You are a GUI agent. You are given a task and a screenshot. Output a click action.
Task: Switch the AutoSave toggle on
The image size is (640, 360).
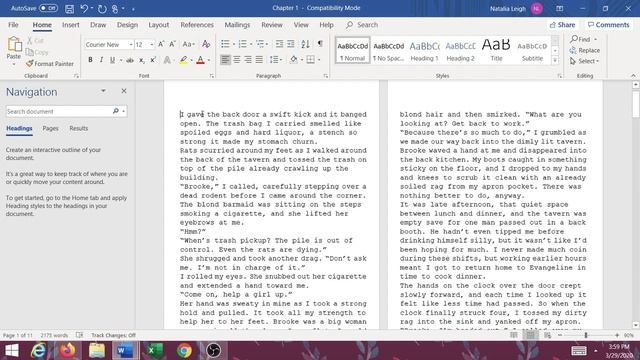[48, 8]
